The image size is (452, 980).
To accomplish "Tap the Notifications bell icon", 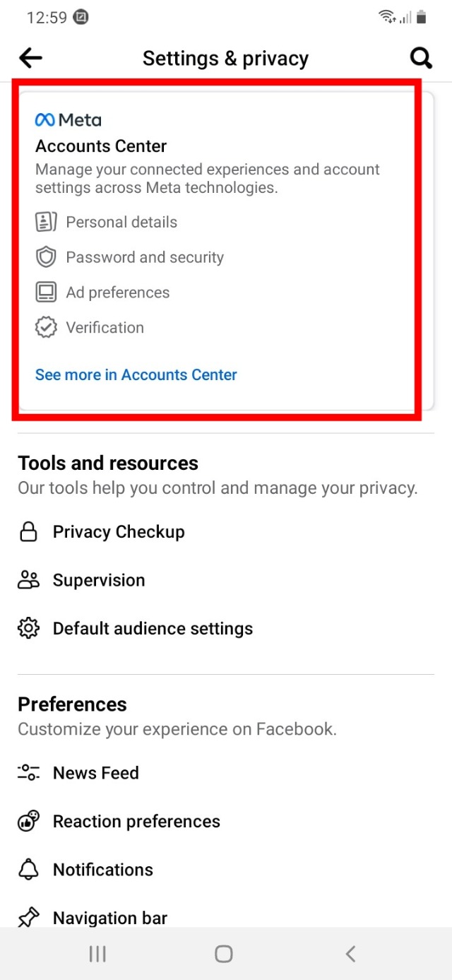I will coord(28,870).
